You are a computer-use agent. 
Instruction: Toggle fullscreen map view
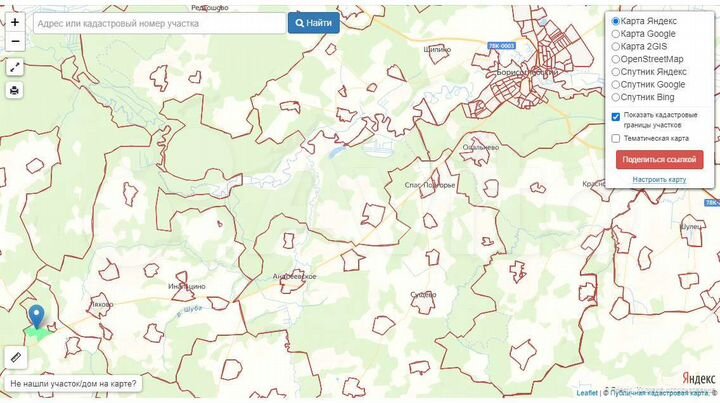point(15,67)
